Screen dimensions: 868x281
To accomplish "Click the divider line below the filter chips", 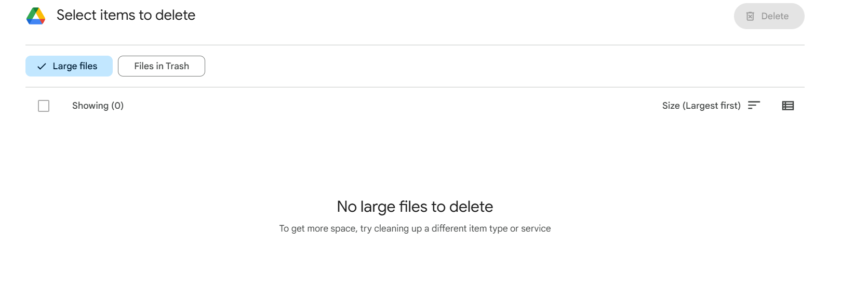I will click(415, 87).
